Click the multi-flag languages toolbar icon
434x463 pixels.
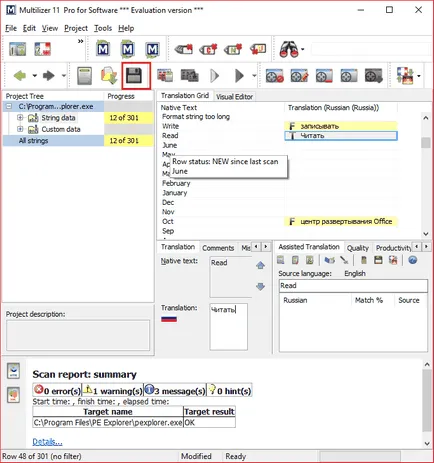click(x=405, y=76)
